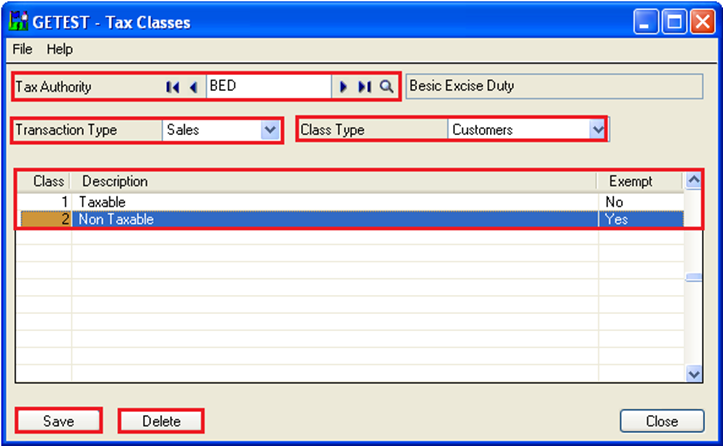Go to first Tax Authority record

pos(172,87)
